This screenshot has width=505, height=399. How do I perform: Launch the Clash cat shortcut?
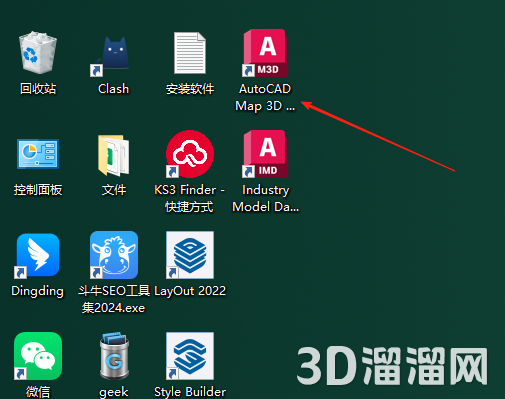pos(110,56)
